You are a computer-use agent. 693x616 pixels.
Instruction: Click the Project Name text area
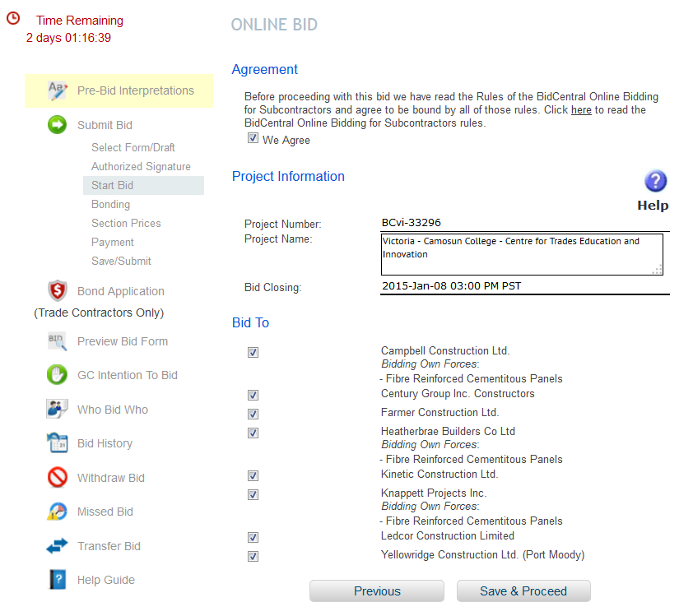click(522, 254)
